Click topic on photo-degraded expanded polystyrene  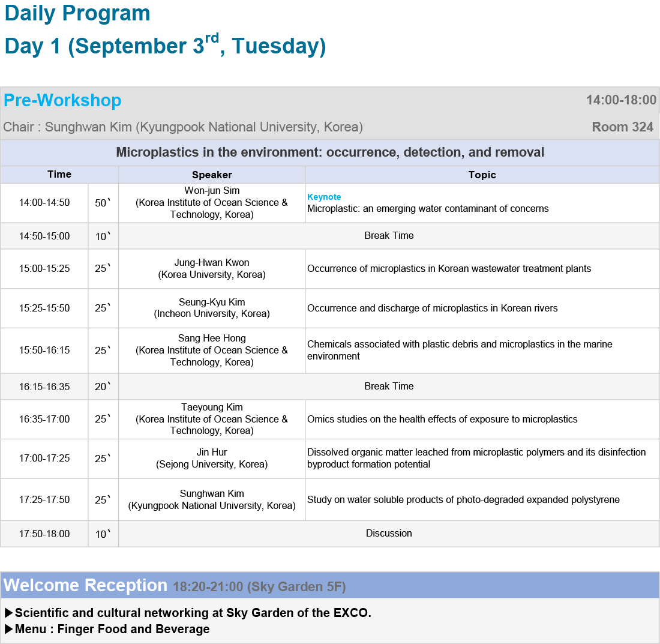pyautogui.click(x=463, y=499)
